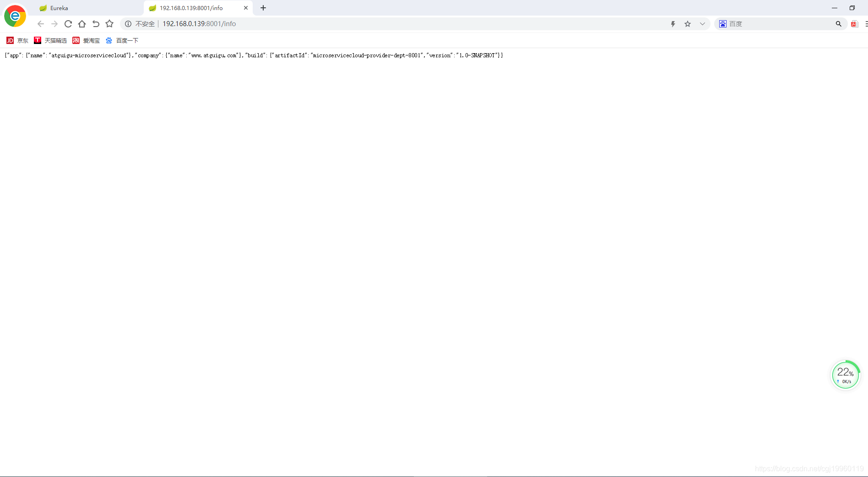Click the 不安全 security label
868x477 pixels.
145,24
